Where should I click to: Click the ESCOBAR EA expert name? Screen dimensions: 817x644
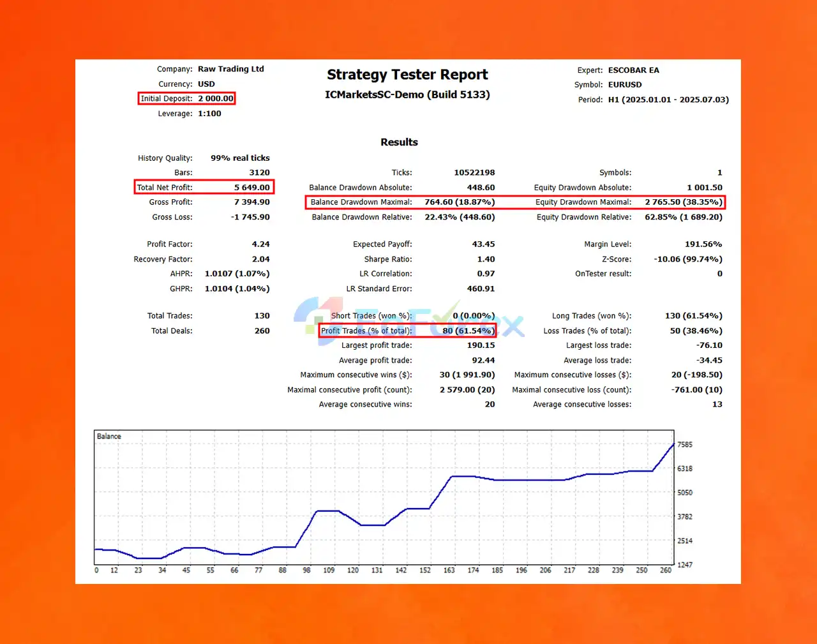pos(634,70)
